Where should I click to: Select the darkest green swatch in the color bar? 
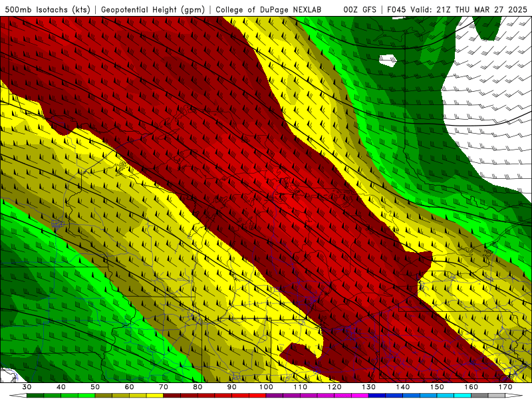coord(35,396)
